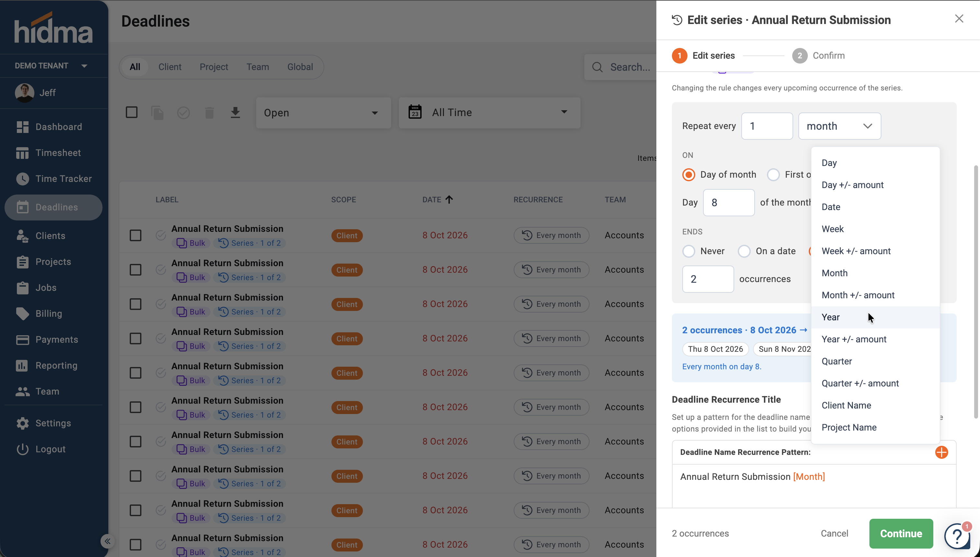Screen dimensions: 980x557
Task: Close the Edit series panel
Action: pyautogui.click(x=959, y=19)
